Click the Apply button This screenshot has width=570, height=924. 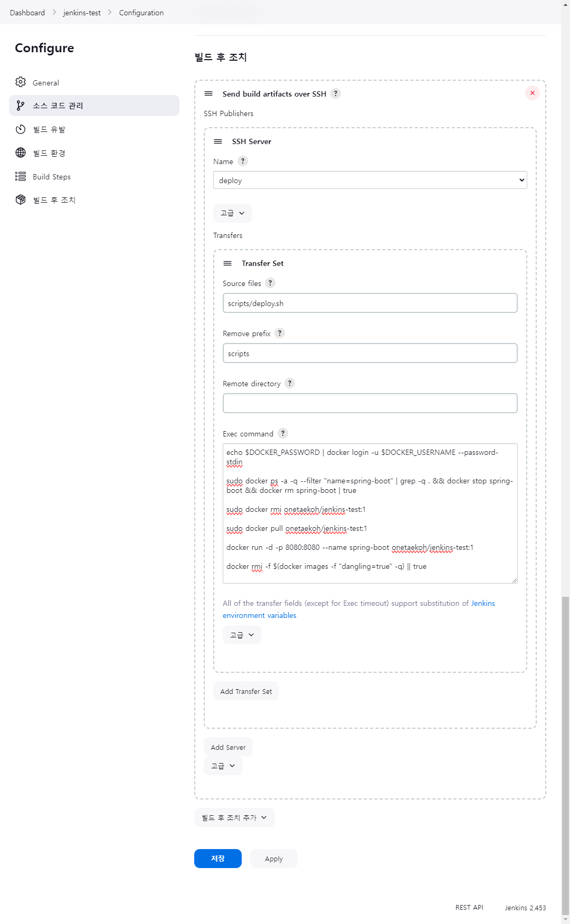(x=273, y=859)
